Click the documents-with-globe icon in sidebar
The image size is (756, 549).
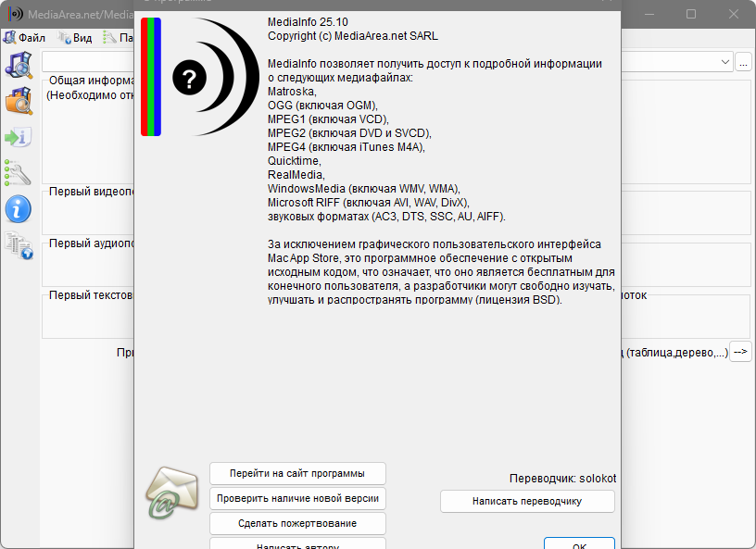click(19, 245)
